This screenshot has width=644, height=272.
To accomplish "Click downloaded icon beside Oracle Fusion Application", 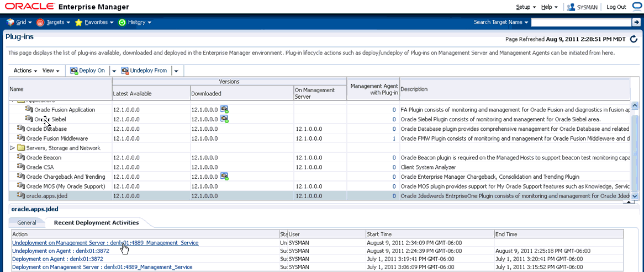I will coord(224,109).
